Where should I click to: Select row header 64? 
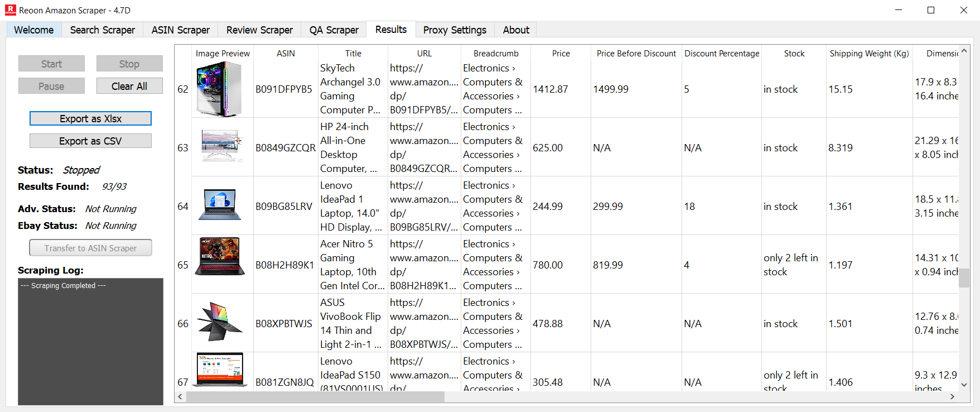point(183,207)
